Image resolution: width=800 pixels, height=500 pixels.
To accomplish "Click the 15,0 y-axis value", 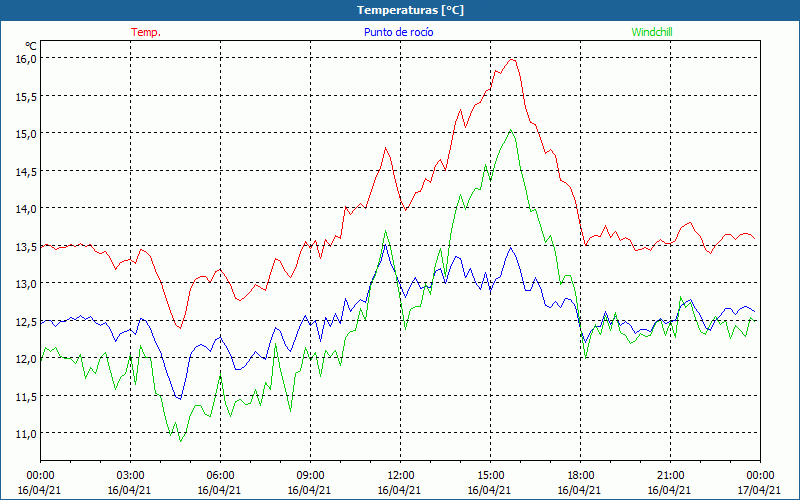I will coord(26,134).
